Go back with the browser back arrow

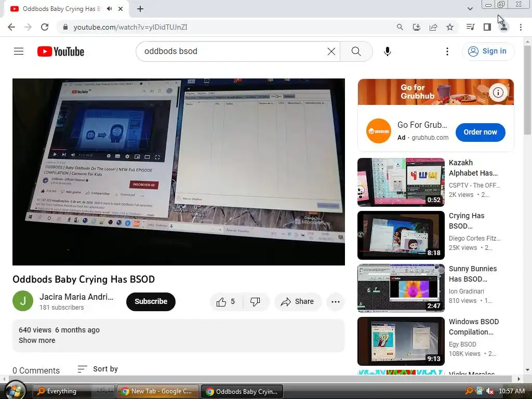(11, 27)
